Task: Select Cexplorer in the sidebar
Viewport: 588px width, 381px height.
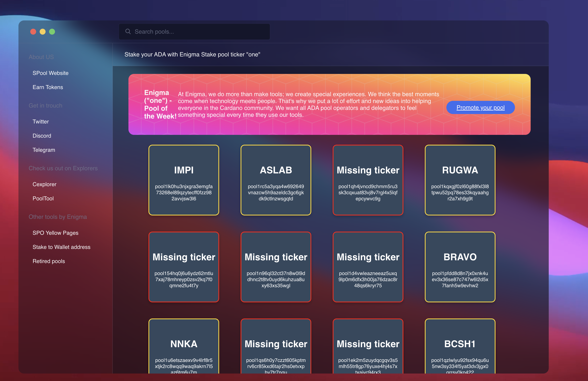Action: pyautogui.click(x=44, y=184)
